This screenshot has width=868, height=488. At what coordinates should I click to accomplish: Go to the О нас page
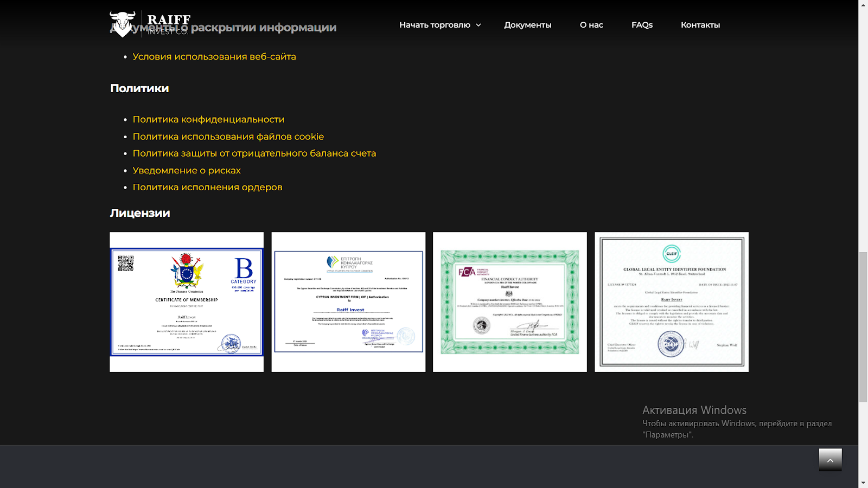pos(591,25)
